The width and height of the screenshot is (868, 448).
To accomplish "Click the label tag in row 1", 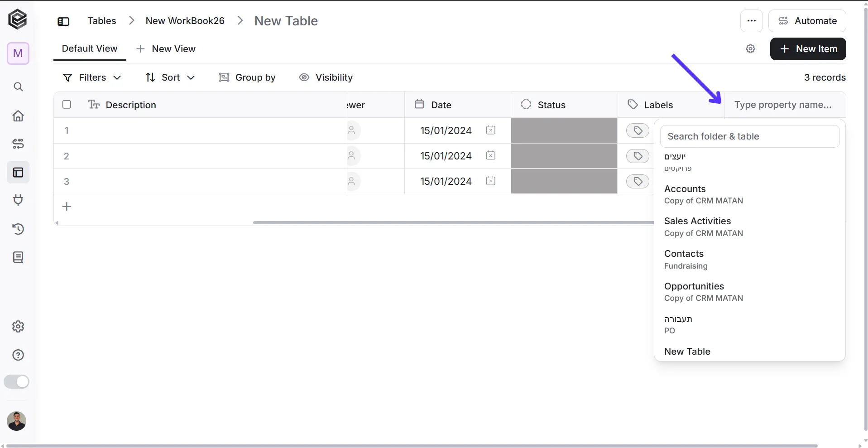I will [x=638, y=130].
